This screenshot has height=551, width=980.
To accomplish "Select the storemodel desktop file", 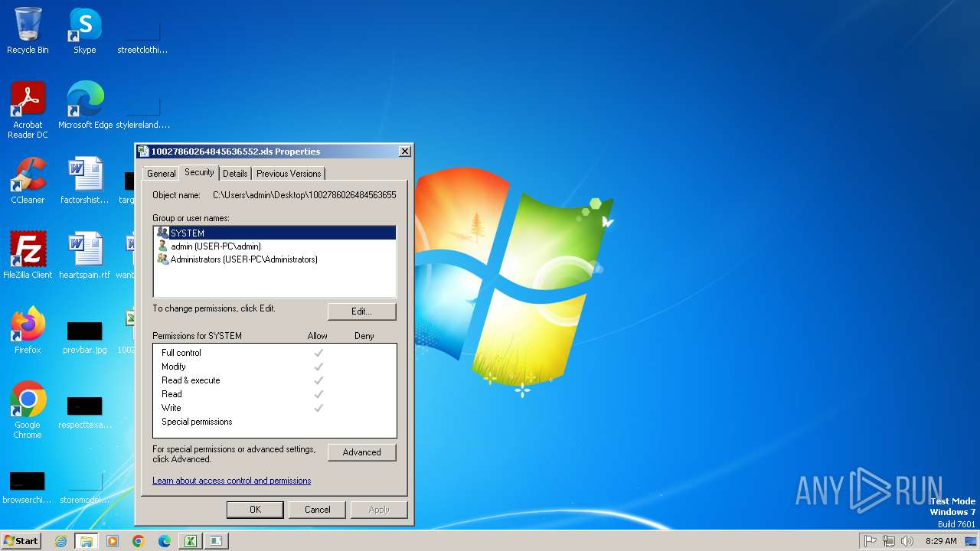I will (85, 487).
